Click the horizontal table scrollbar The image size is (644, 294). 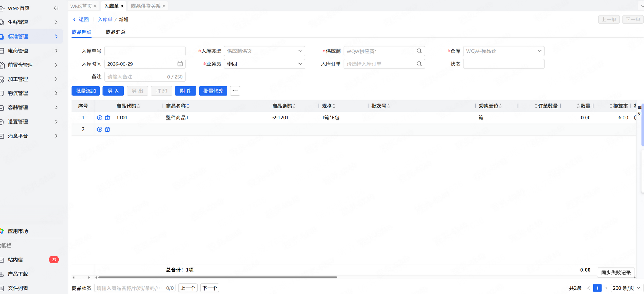point(217,278)
